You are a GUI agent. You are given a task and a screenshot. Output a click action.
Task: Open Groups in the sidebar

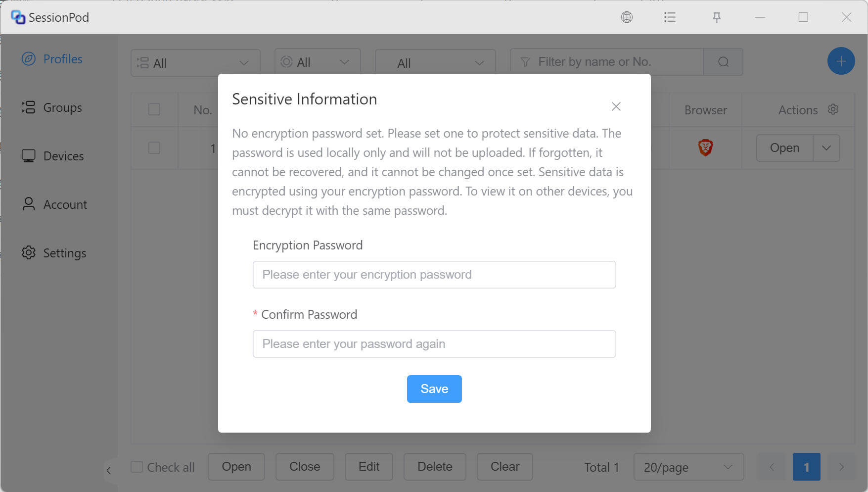[x=52, y=107]
